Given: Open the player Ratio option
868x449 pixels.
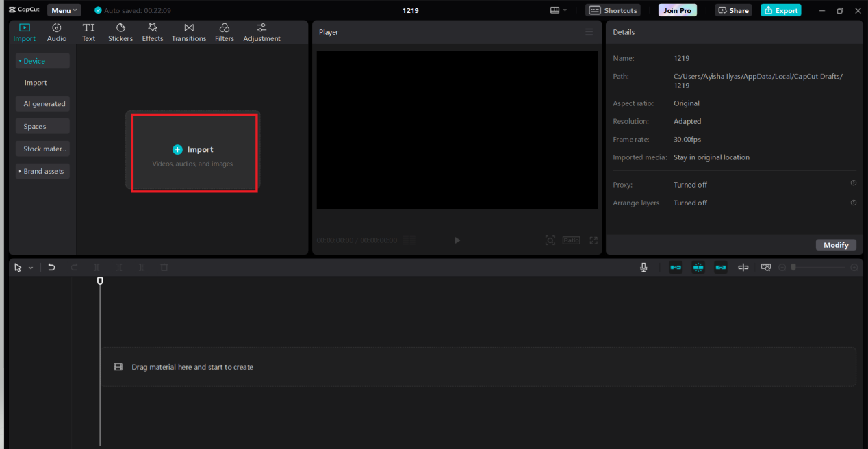Looking at the screenshot, I should pos(571,240).
